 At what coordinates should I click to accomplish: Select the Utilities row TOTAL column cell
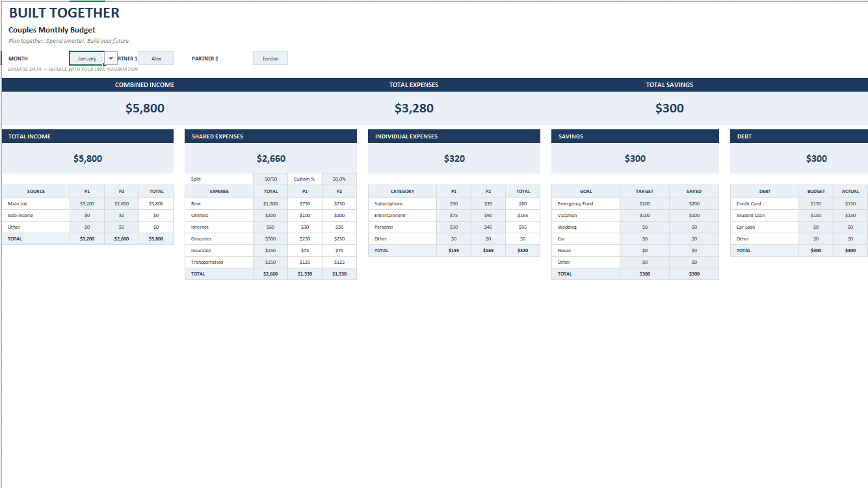(x=270, y=216)
